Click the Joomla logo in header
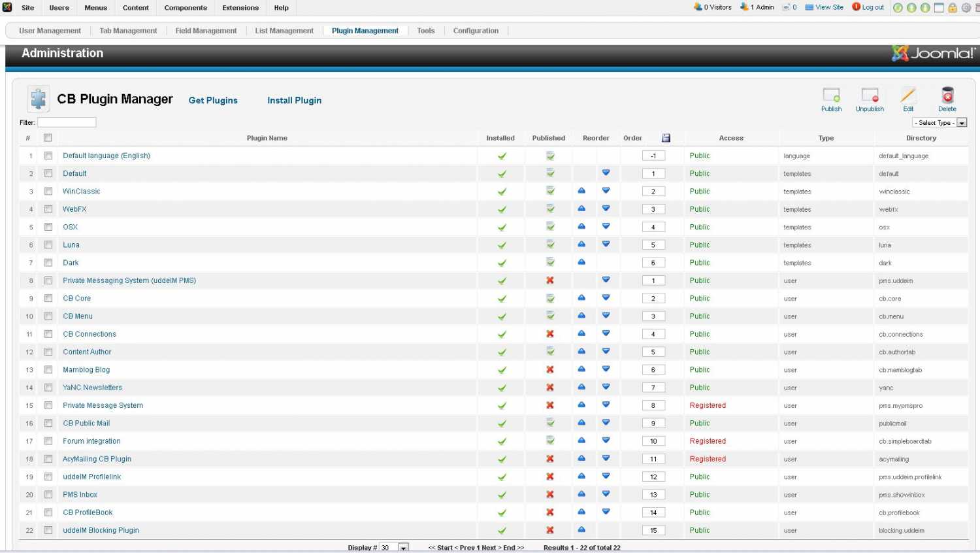980x553 pixels. click(934, 54)
